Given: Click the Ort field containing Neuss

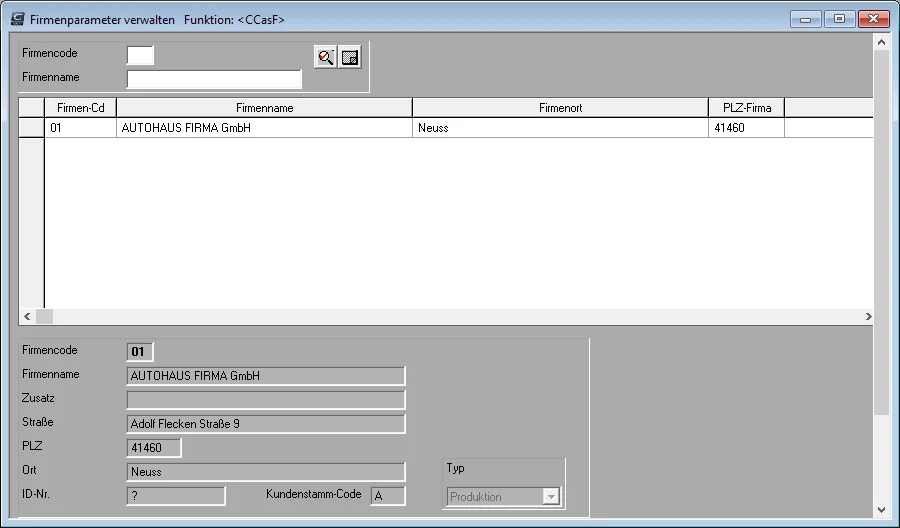Looking at the screenshot, I should pos(266,472).
